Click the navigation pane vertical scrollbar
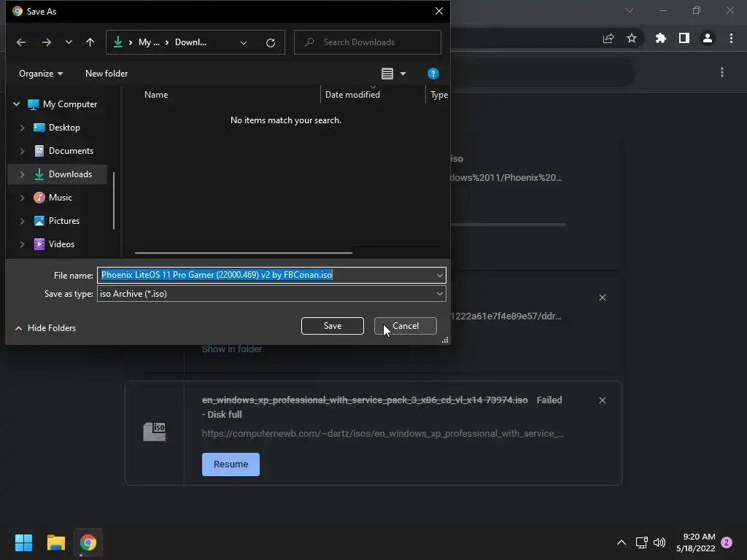Viewport: 747px width, 560px height. 114,201
